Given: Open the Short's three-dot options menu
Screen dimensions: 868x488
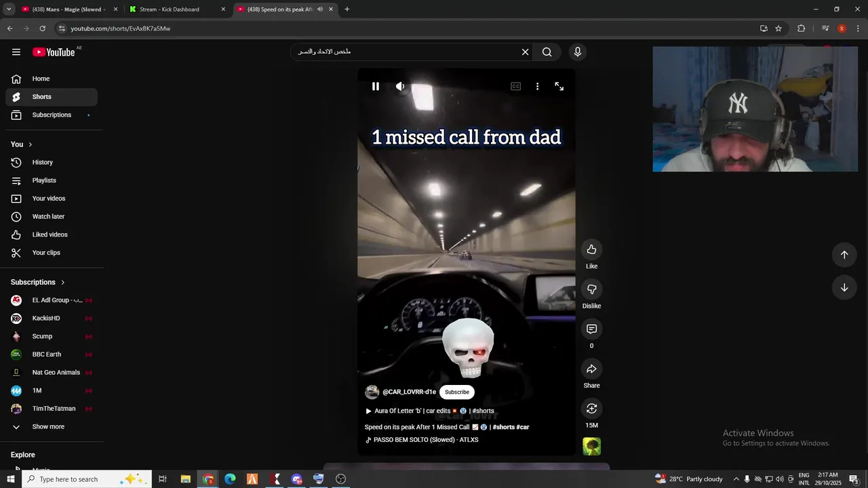Looking at the screenshot, I should (x=537, y=86).
